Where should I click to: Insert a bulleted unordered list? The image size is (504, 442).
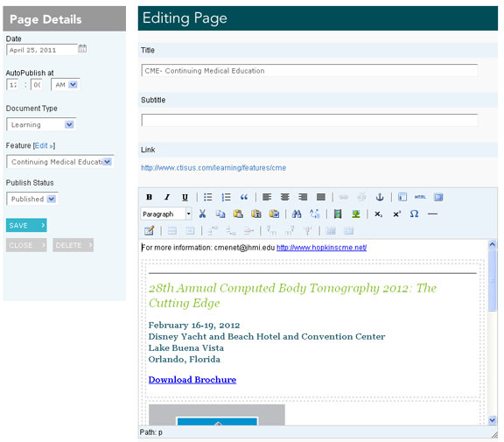208,197
